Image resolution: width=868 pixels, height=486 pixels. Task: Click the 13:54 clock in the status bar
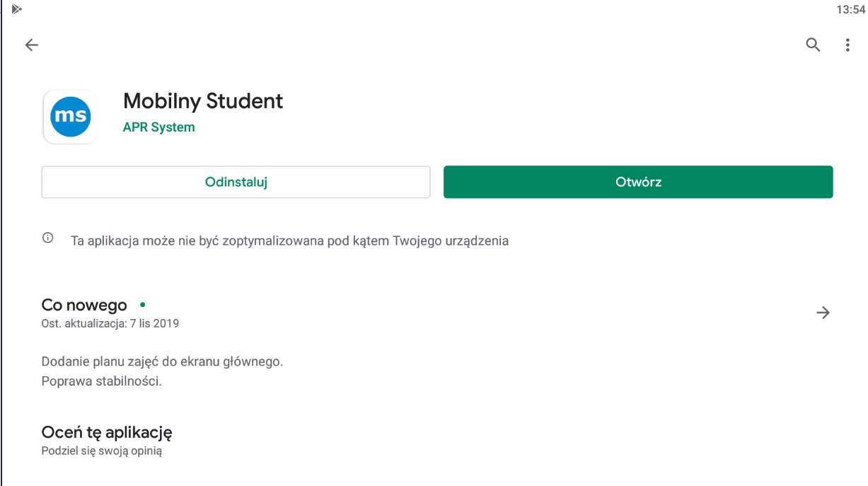(x=851, y=10)
